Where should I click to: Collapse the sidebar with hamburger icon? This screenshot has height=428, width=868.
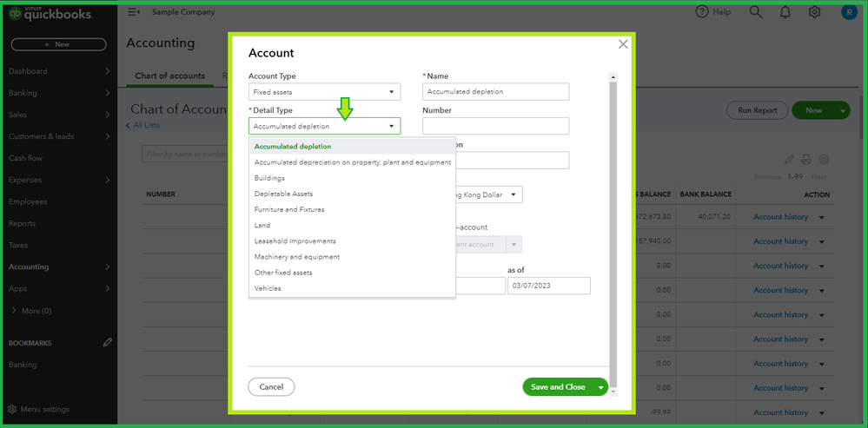[x=134, y=11]
